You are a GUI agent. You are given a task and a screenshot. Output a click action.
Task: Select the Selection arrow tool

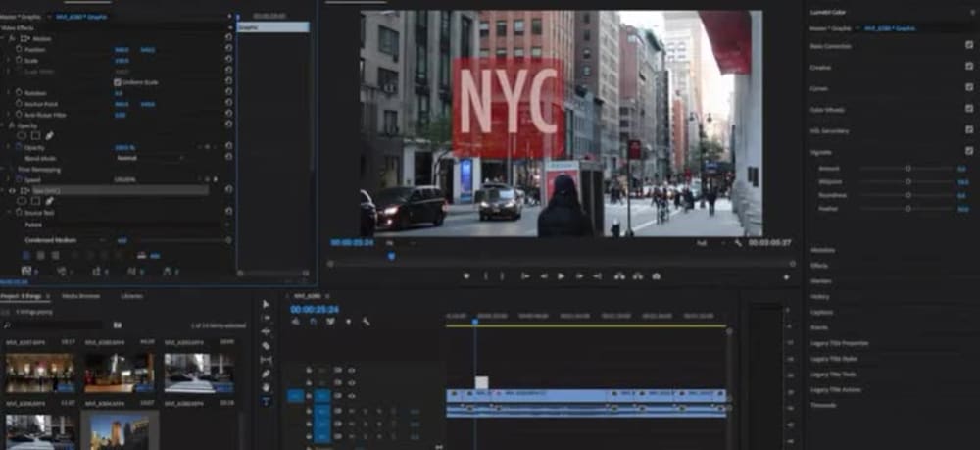click(267, 304)
